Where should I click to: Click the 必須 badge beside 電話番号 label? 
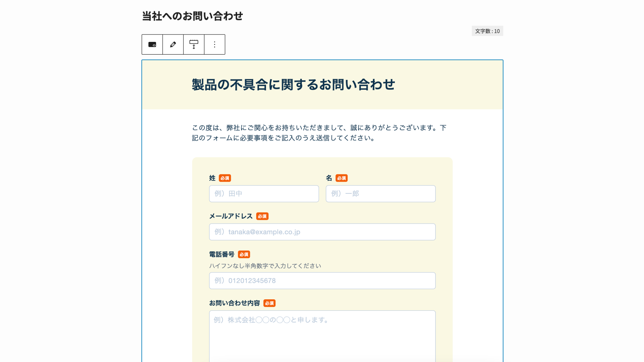244,255
